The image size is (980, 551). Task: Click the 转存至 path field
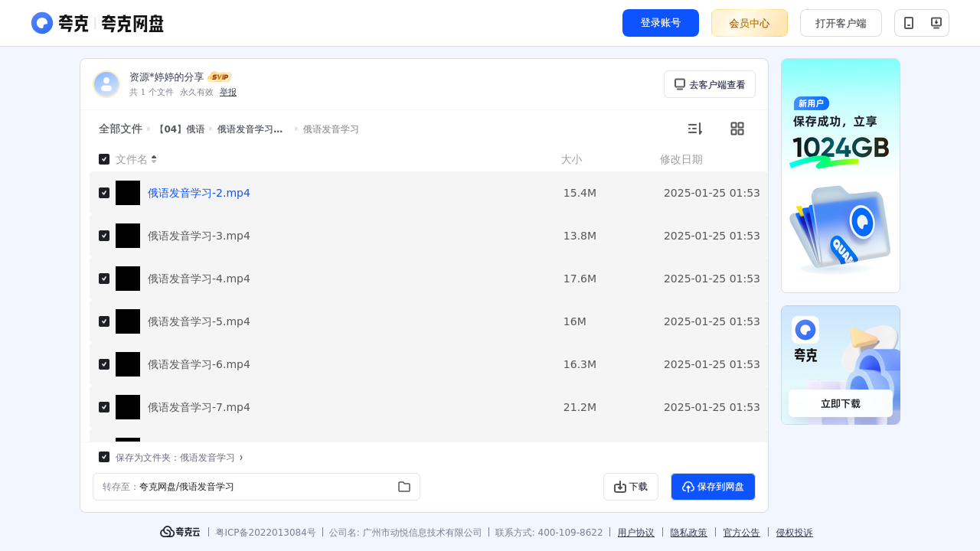point(256,487)
